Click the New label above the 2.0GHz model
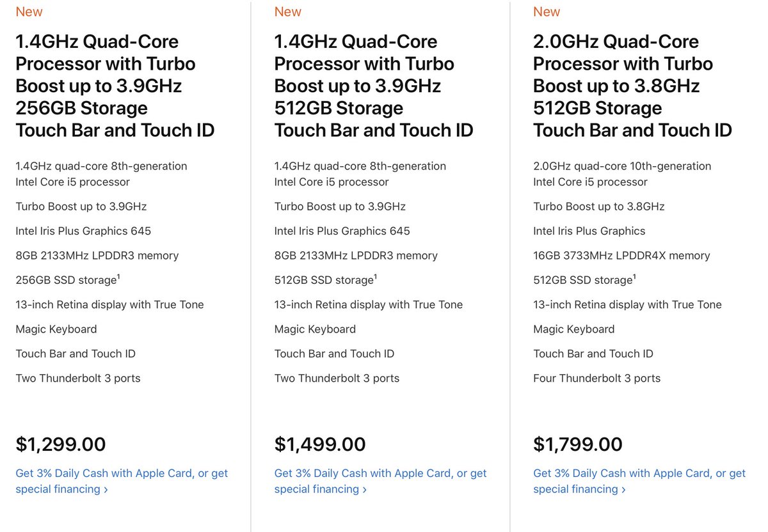Image resolution: width=768 pixels, height=532 pixels. (x=547, y=12)
